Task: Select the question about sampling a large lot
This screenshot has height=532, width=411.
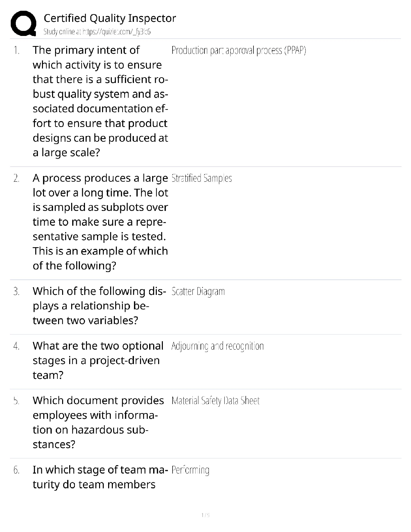Action: click(x=100, y=222)
